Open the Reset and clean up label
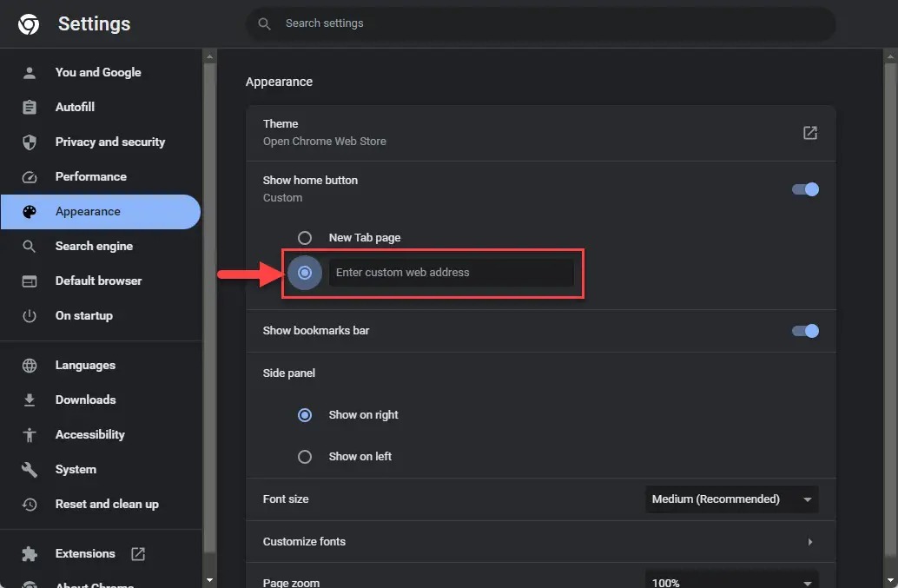This screenshot has width=898, height=588. pos(107,505)
